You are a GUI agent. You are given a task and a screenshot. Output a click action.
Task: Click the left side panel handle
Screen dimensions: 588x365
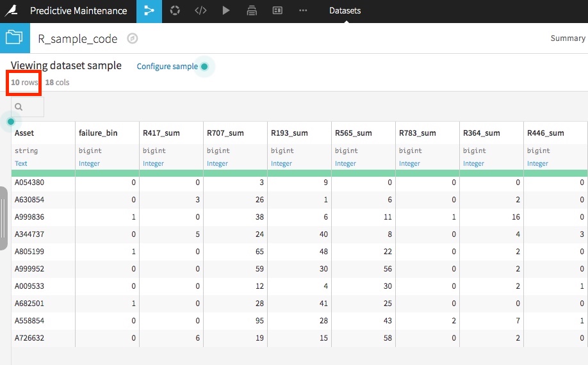[3, 218]
